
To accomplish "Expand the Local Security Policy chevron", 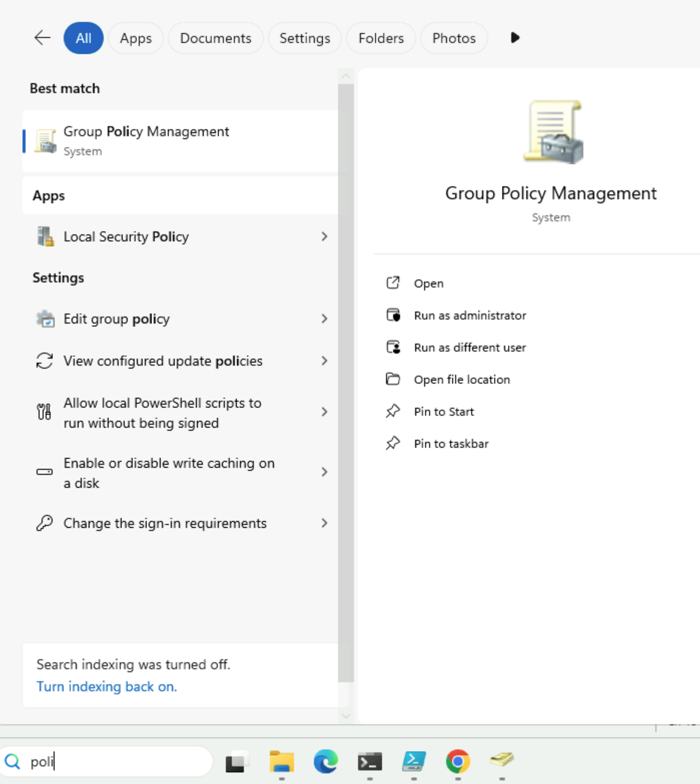I will (x=324, y=237).
